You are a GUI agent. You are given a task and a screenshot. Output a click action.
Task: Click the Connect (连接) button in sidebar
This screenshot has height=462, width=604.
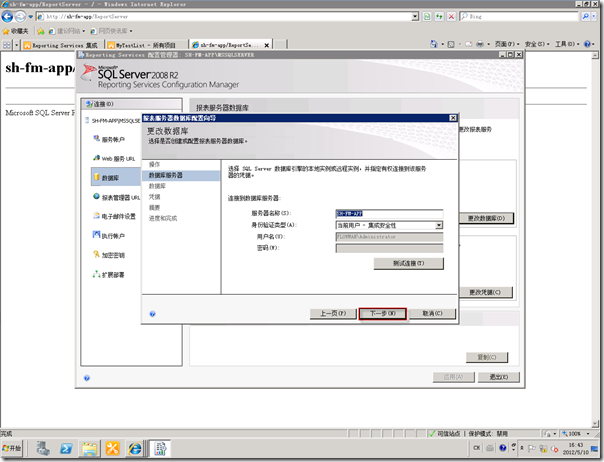(x=131, y=104)
